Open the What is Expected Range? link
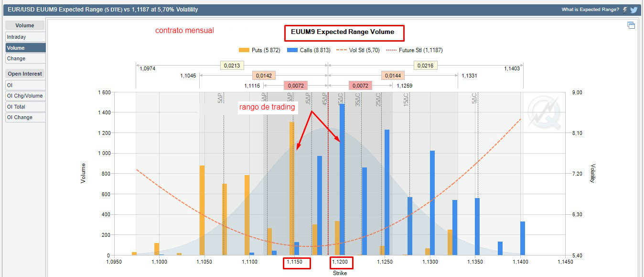644x277 pixels. [x=590, y=10]
